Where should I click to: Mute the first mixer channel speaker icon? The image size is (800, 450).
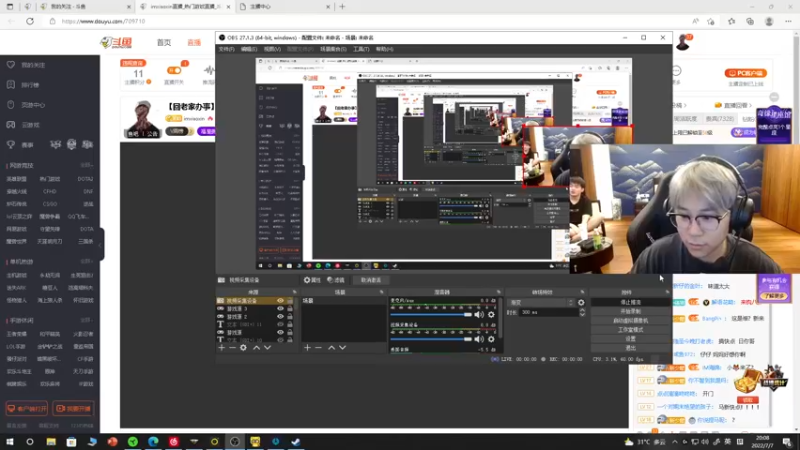coord(479,315)
